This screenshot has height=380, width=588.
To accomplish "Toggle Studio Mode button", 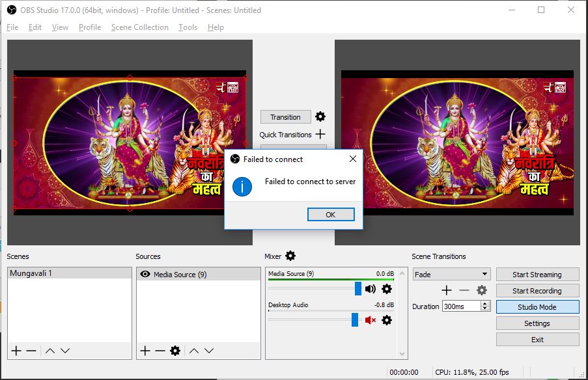I will click(537, 307).
